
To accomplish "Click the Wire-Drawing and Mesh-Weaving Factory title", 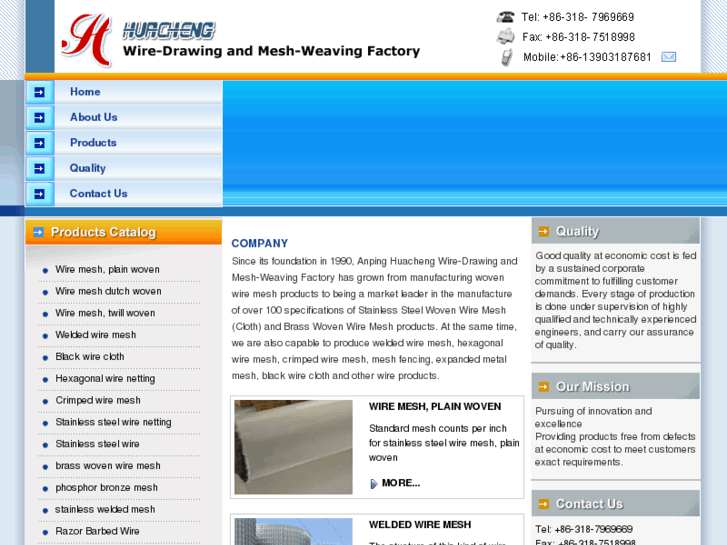I will 271,51.
